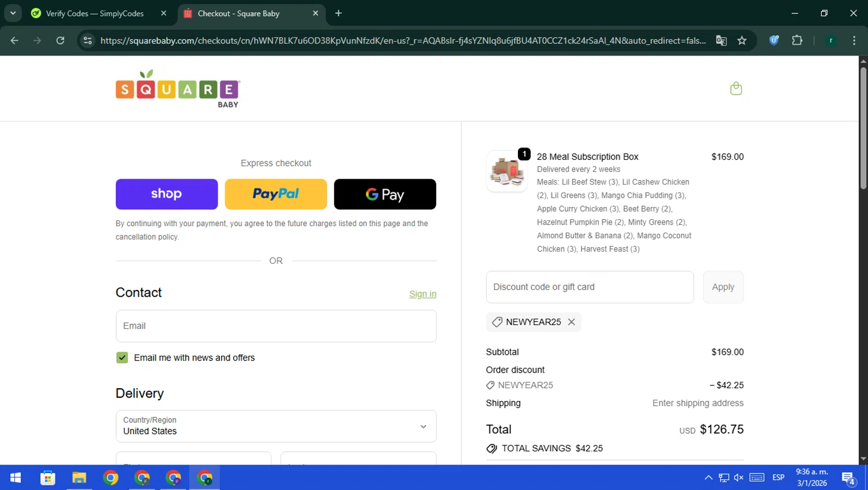Viewport: 868px width, 490px height.
Task: Remove the NEWYEAR25 discount code tag
Action: [571, 322]
